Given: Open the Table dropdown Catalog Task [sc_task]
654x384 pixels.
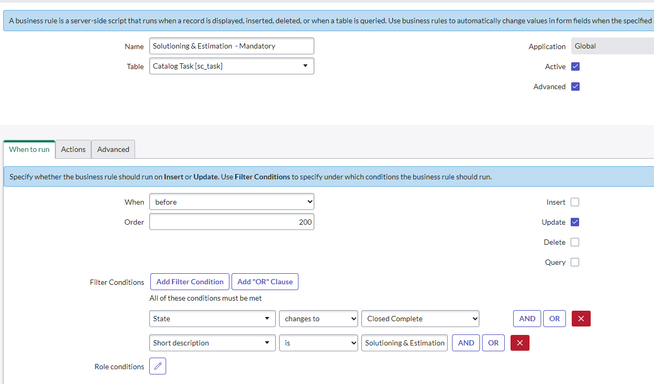Looking at the screenshot, I should [231, 66].
